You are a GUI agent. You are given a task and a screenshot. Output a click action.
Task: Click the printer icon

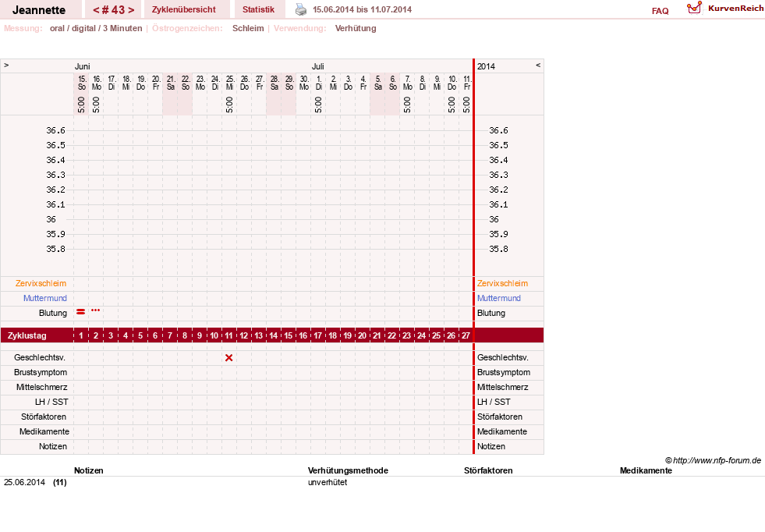301,9
